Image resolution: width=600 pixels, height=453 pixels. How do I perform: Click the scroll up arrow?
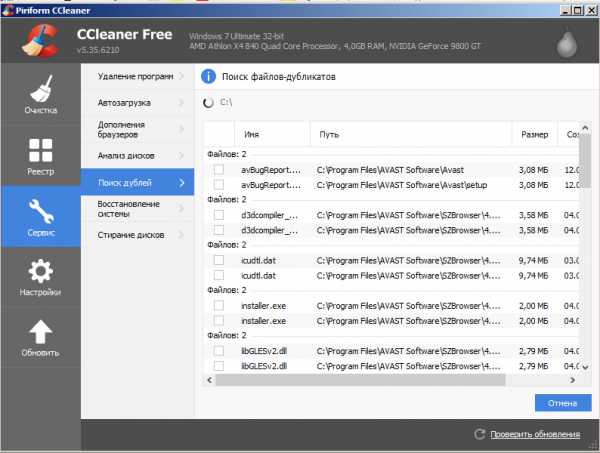point(585,127)
